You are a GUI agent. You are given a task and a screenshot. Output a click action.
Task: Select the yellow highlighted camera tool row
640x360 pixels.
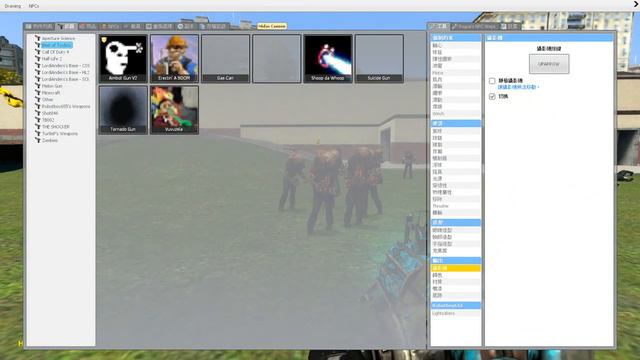[456, 268]
